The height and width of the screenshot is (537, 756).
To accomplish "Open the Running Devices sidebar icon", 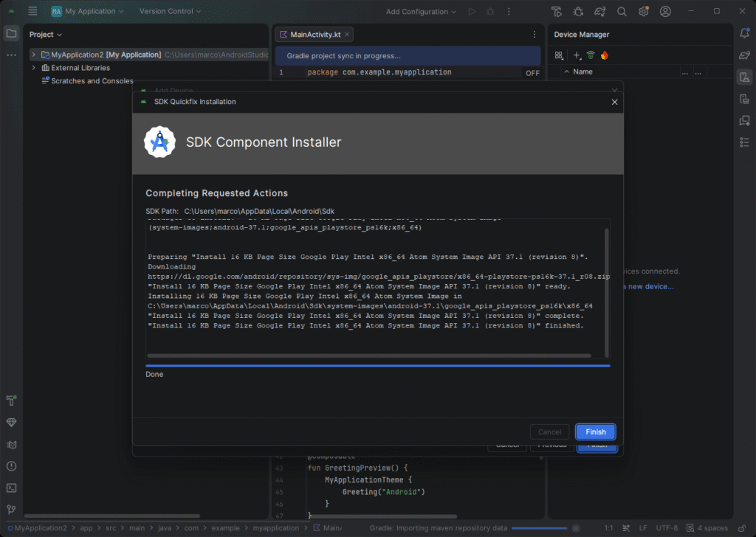I will (744, 99).
